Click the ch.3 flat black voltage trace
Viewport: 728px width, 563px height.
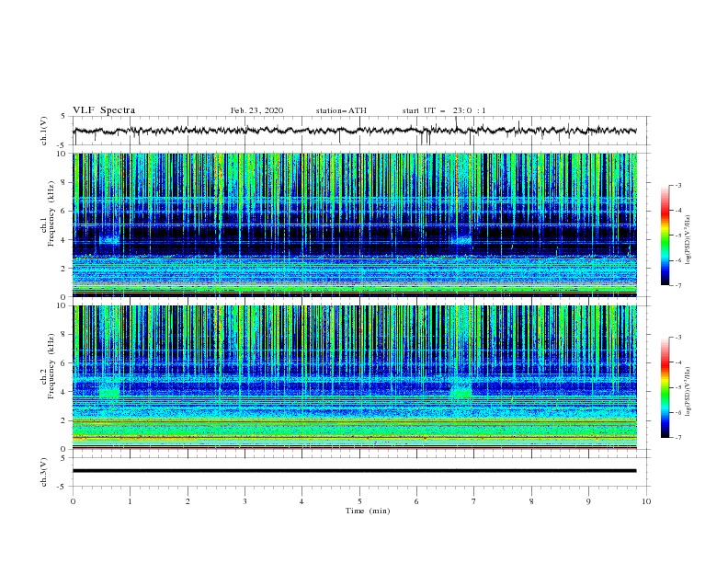(x=354, y=471)
